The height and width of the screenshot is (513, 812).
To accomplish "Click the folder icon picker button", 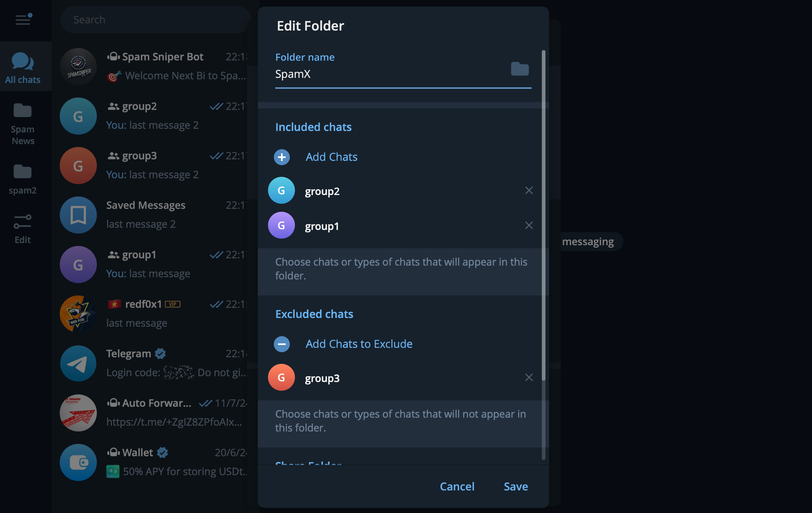I will click(x=520, y=69).
